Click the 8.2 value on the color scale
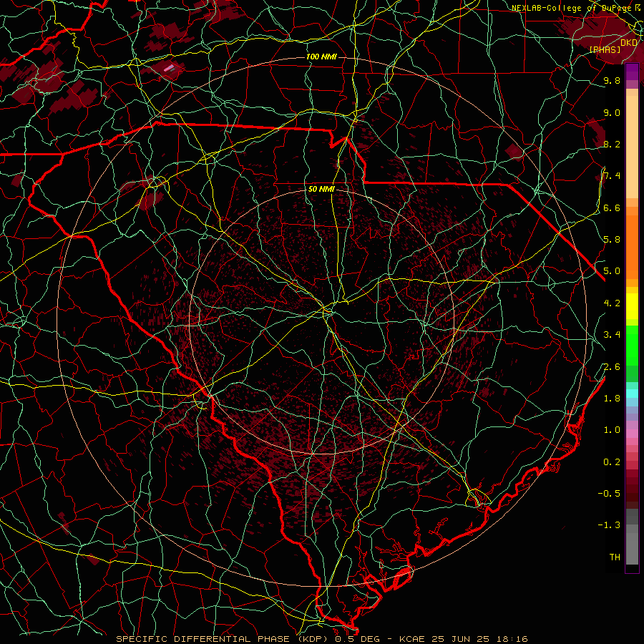 click(x=612, y=144)
